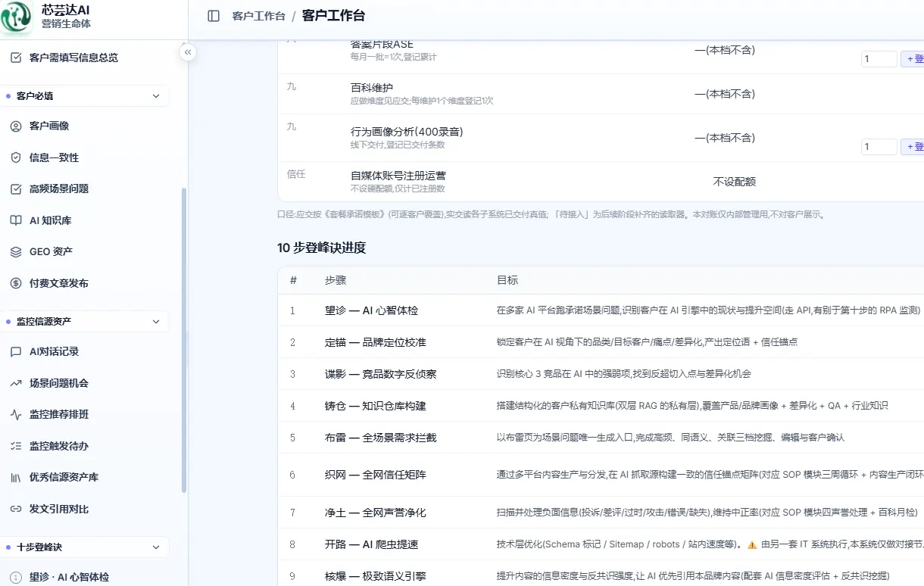Viewport: 924px width, 586px height.
Task: Click the 步骤 column header
Action: [x=336, y=280]
